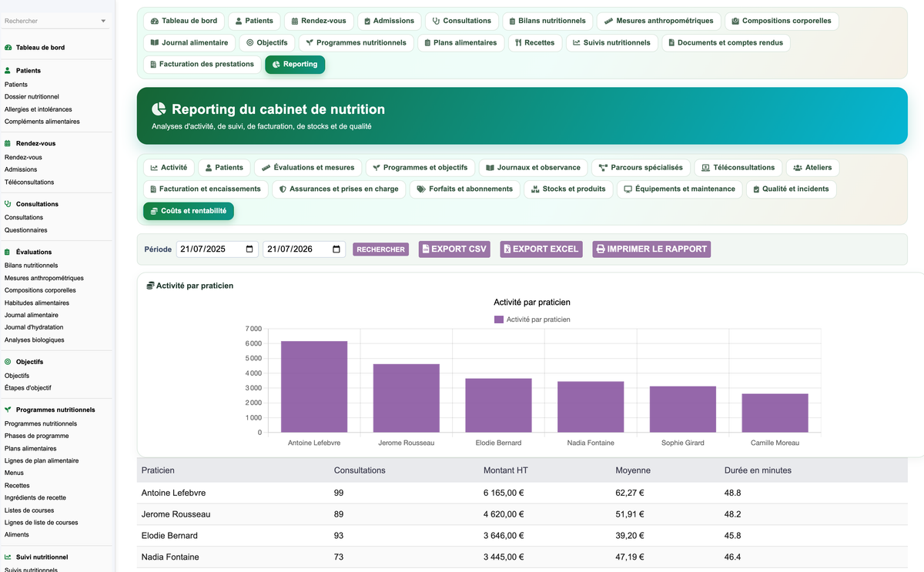Image resolution: width=924 pixels, height=572 pixels.
Task: Open Plans alimentaires top tab
Action: tap(461, 42)
